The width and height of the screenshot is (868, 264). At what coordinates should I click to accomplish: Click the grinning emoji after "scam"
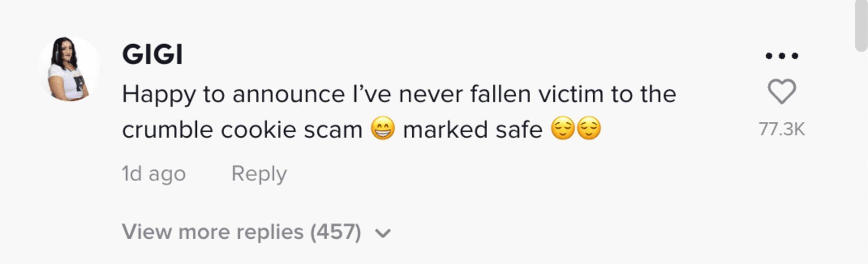[383, 129]
